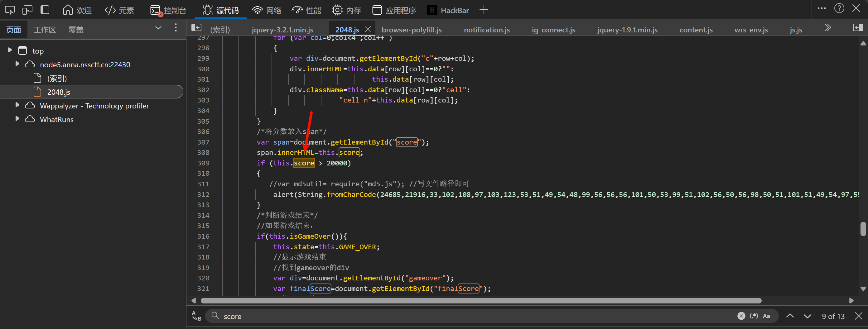Toggle match case Aa option
868x329 pixels.
point(766,316)
